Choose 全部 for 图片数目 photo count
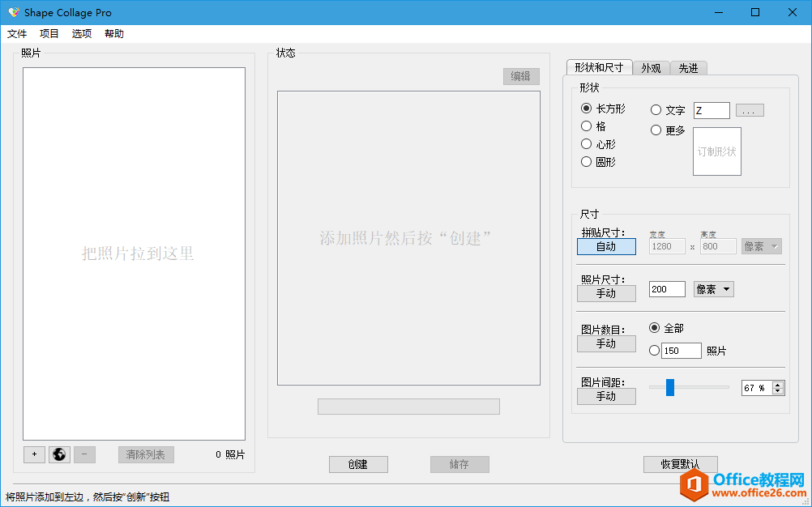812x507 pixels. click(655, 327)
